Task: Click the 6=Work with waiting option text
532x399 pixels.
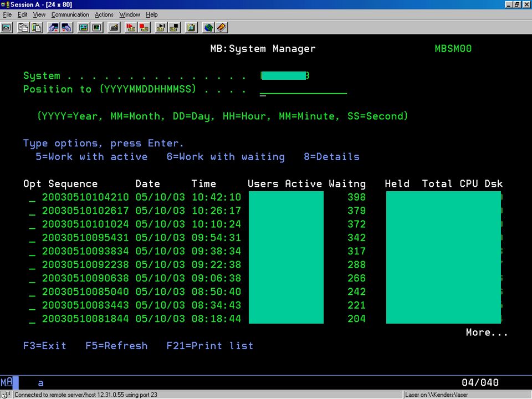Action: point(226,157)
